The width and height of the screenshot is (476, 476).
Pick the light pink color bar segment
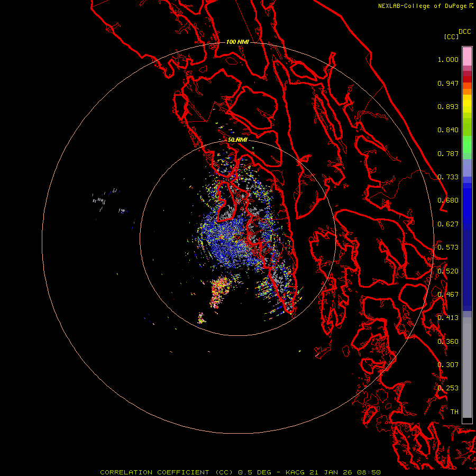coord(467,56)
